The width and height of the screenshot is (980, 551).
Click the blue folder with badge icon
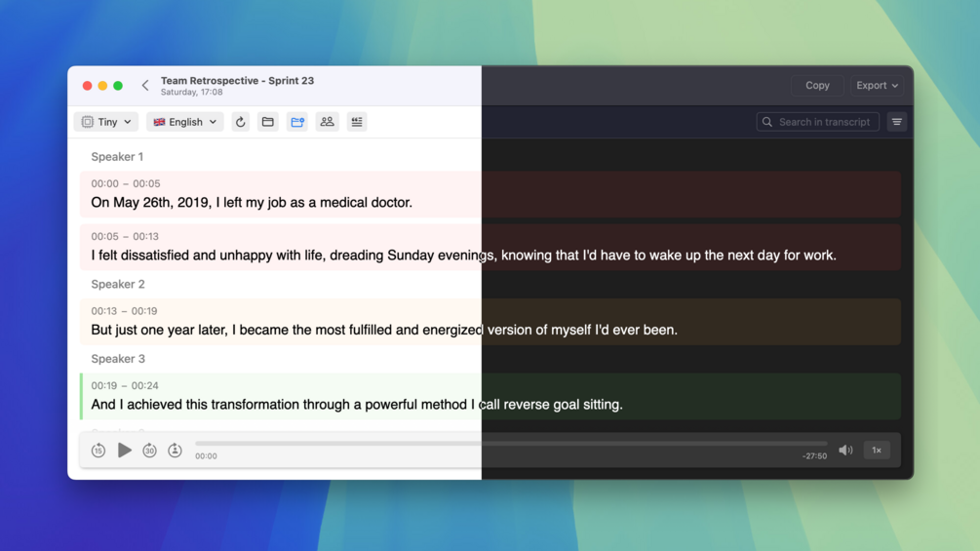click(x=297, y=122)
